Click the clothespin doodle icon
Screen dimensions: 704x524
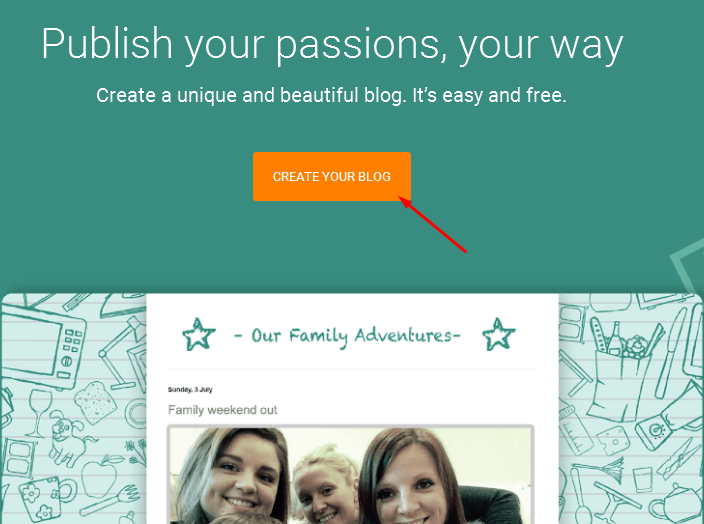(x=679, y=458)
